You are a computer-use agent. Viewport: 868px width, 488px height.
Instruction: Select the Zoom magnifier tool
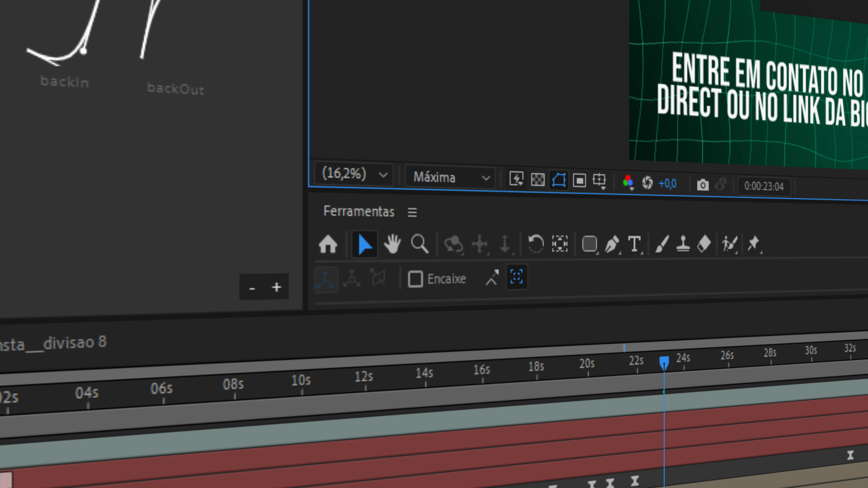[x=420, y=244]
